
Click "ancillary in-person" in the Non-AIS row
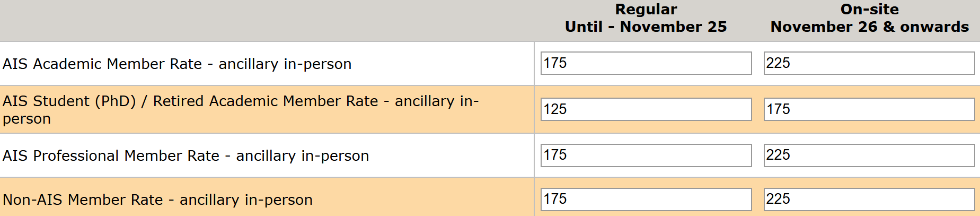pos(246,200)
